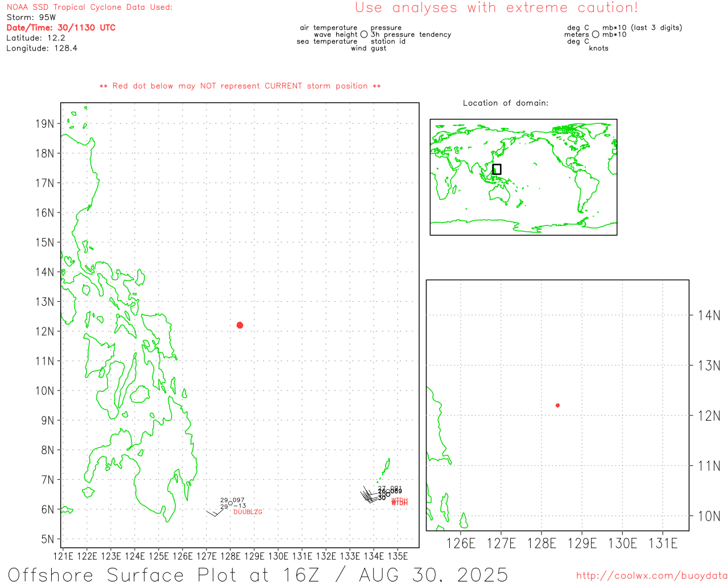Click the 14N label on the inset map
This screenshot has height=582, width=728.
click(x=709, y=315)
